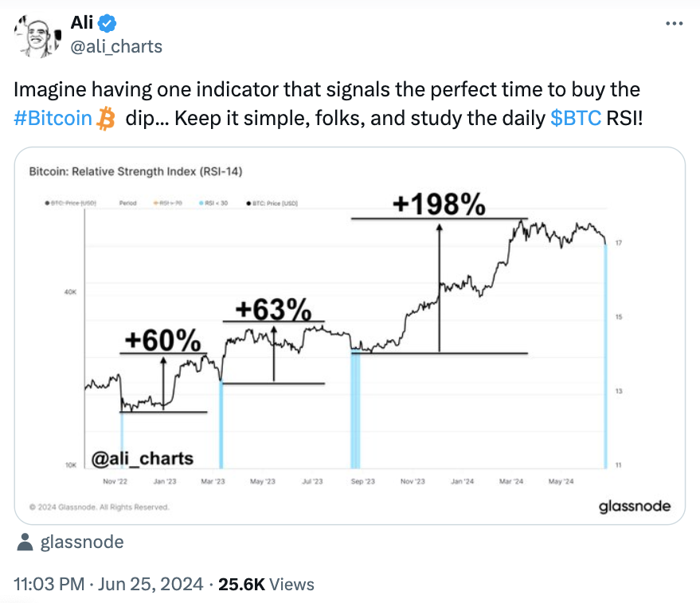Screen dimensions: 700x603
Task: Click the person icon beside glassnode tag
Action: [25, 542]
